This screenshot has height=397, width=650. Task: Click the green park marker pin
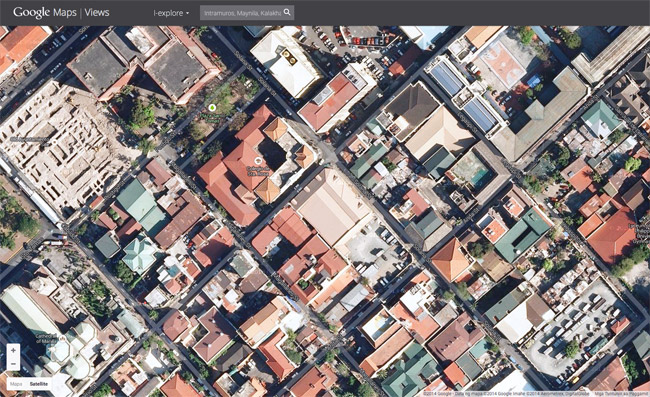212,108
